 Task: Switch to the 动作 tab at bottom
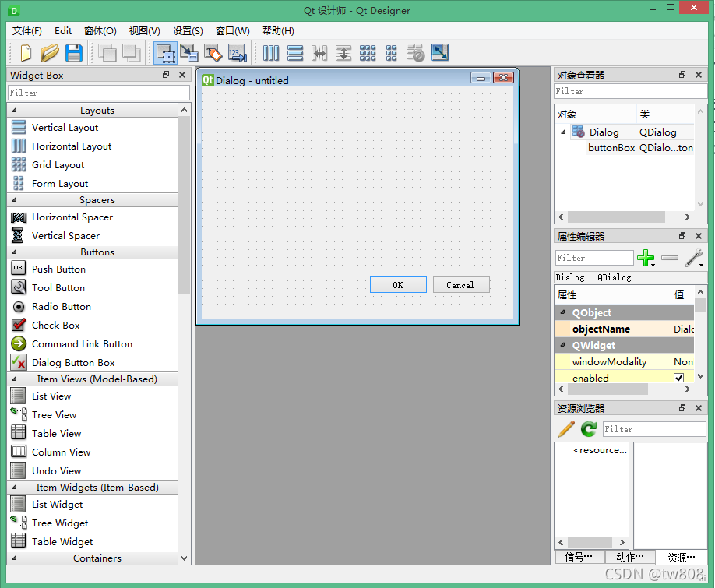tap(630, 557)
